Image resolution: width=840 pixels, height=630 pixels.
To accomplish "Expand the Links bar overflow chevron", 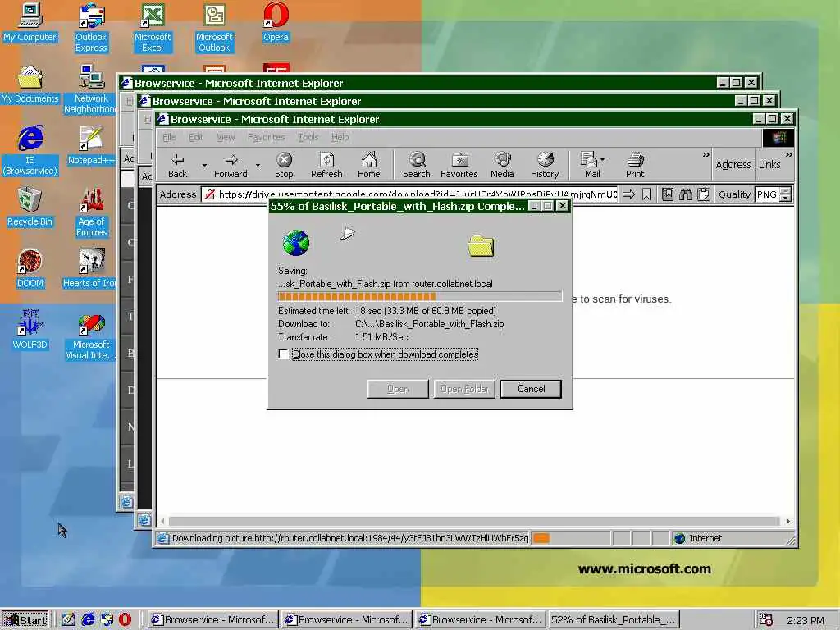I will click(788, 155).
